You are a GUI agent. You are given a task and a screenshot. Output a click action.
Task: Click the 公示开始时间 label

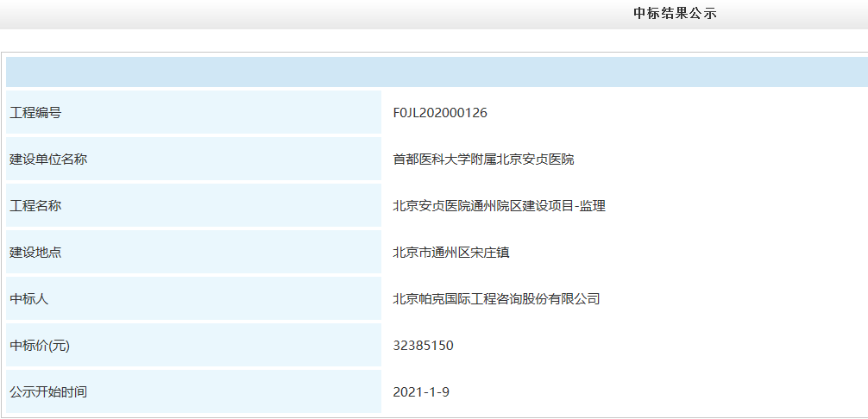(48, 392)
